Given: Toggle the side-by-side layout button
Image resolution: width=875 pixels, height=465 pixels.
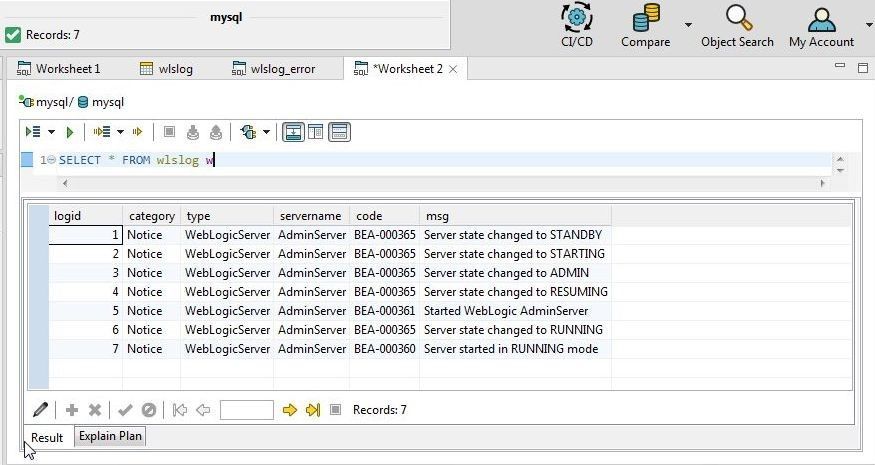Looking at the screenshot, I should [316, 132].
